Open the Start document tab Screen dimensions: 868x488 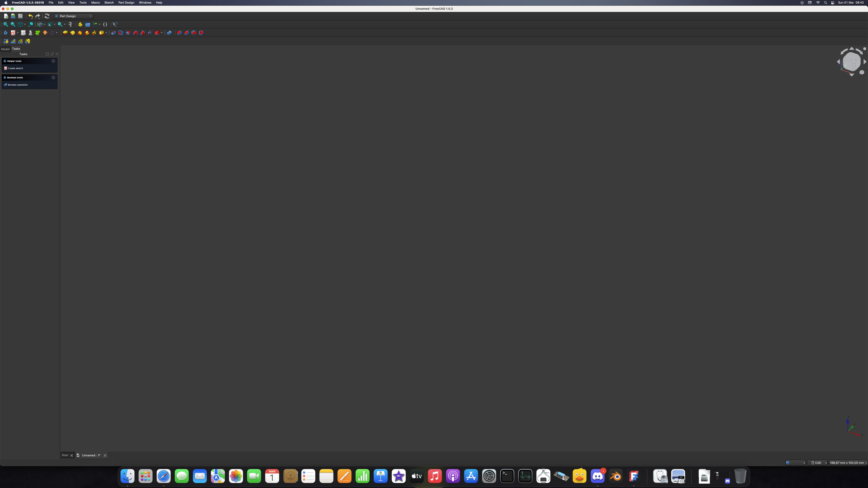pos(65,455)
